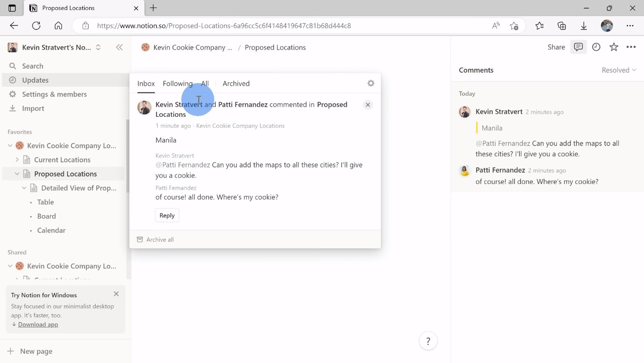Open browser Downloads
The image size is (644, 363).
[x=584, y=26]
